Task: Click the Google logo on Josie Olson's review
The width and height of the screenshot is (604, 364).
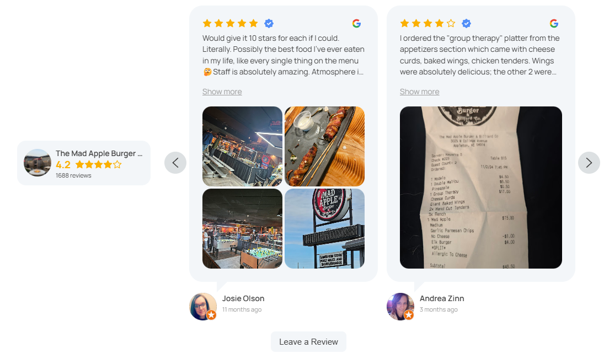Action: click(x=357, y=24)
